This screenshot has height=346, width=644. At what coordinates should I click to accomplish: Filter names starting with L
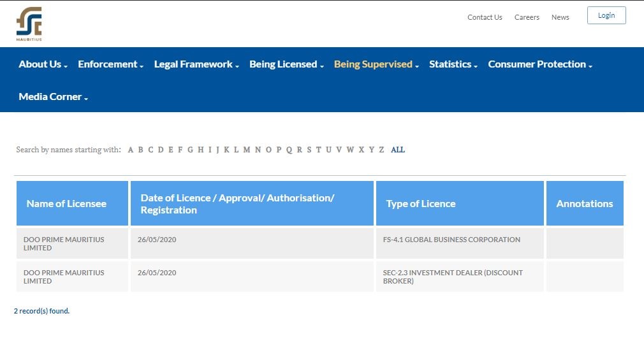point(236,150)
